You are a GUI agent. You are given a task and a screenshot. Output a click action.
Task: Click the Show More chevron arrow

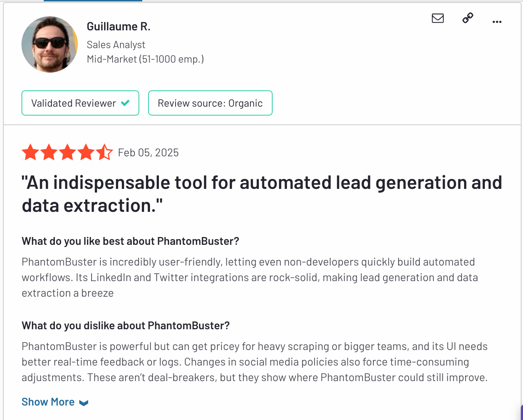84,403
